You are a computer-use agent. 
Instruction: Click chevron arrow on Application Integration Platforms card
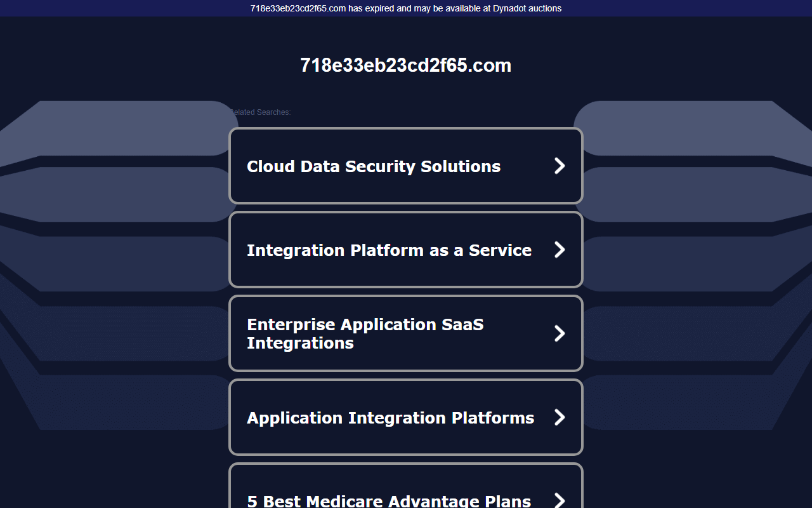click(x=560, y=417)
